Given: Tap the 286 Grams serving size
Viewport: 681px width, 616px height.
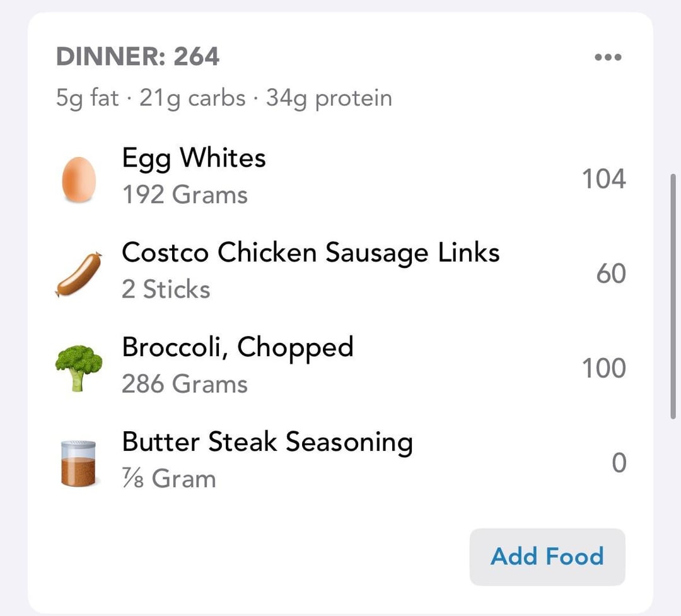Looking at the screenshot, I should 185,384.
